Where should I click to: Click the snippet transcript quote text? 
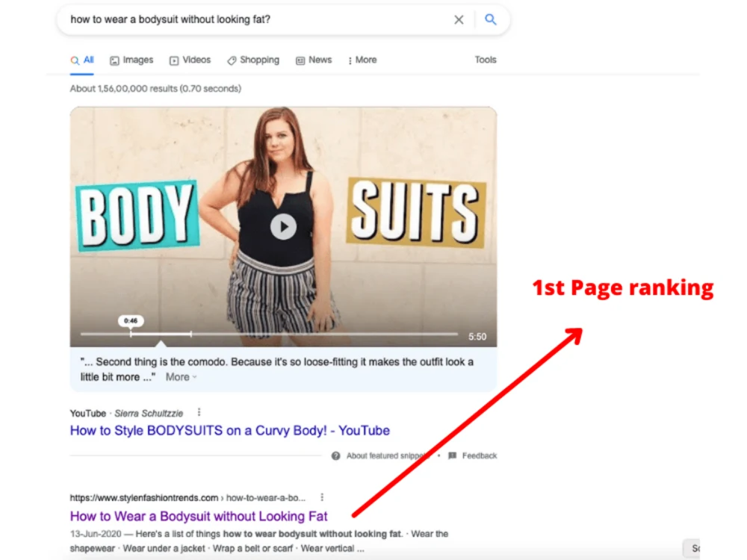(277, 369)
